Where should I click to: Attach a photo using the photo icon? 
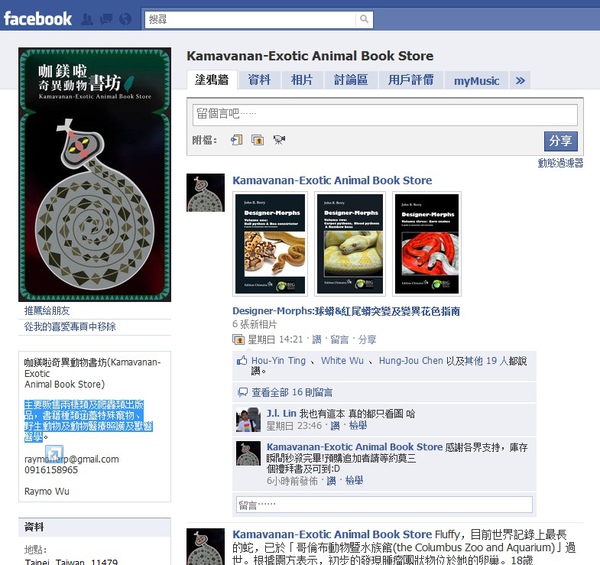click(258, 140)
